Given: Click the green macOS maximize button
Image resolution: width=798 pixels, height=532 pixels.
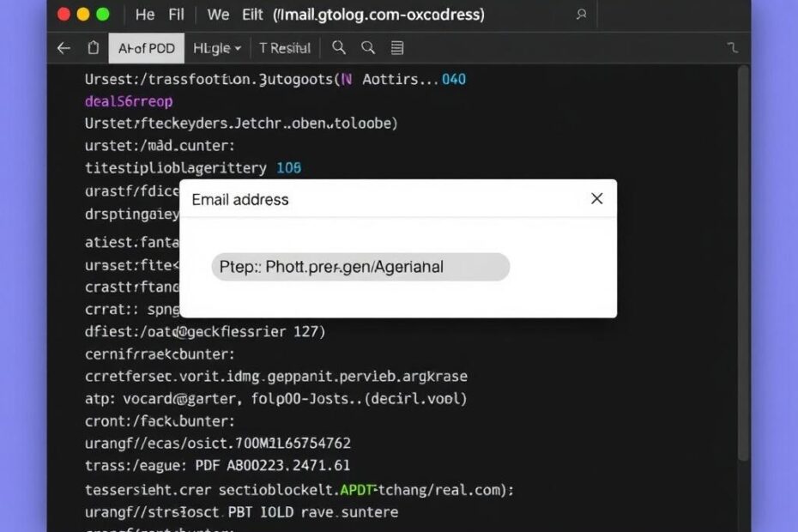Looking at the screenshot, I should (103, 15).
